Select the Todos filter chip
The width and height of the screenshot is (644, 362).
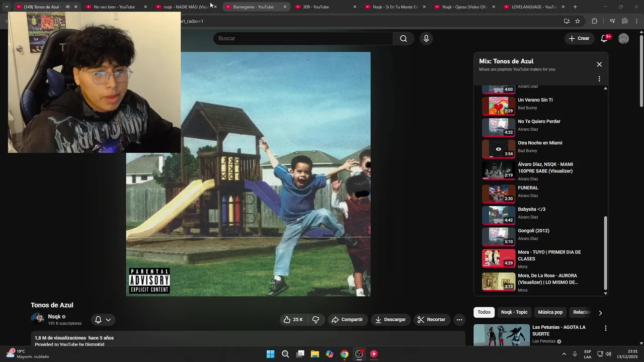[x=484, y=312]
